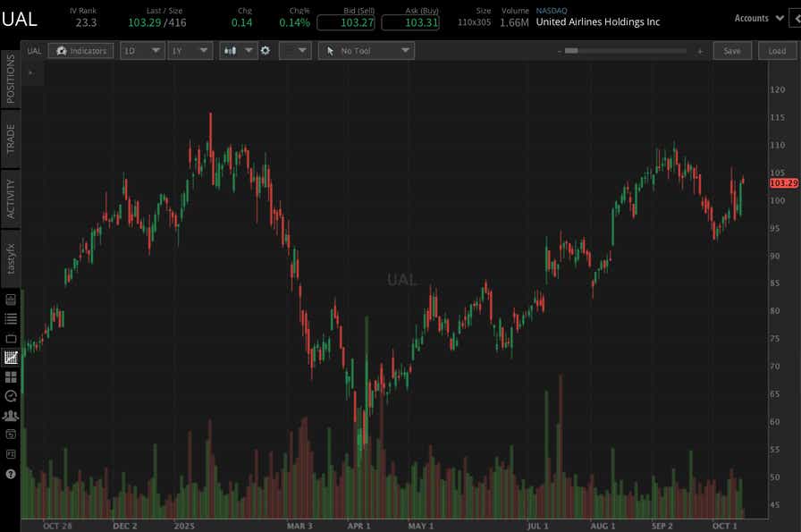Click the Volume 1.66M value

click(514, 22)
